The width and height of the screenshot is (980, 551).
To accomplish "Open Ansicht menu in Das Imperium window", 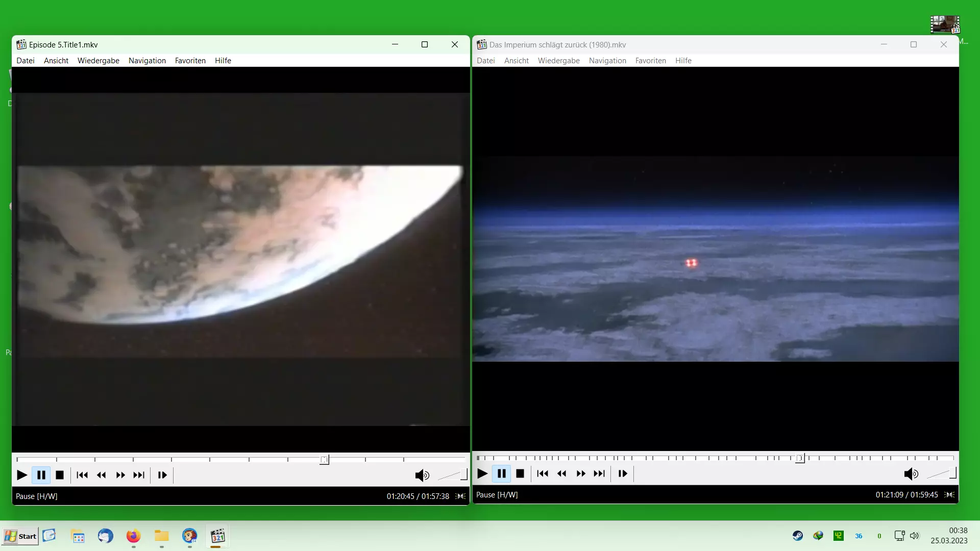I will pyautogui.click(x=517, y=60).
